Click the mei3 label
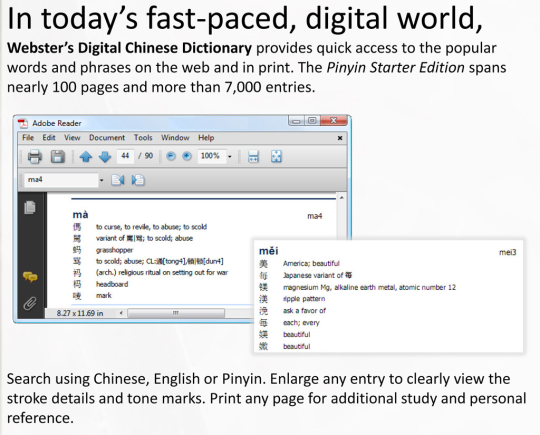Image resolution: width=540 pixels, height=435 pixels. pyautogui.click(x=508, y=252)
